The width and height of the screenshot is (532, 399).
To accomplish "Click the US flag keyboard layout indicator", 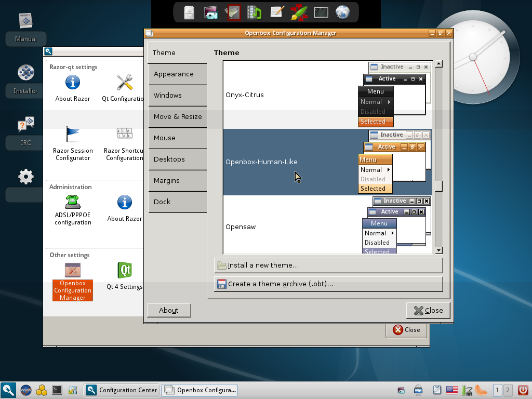I will click(x=452, y=390).
